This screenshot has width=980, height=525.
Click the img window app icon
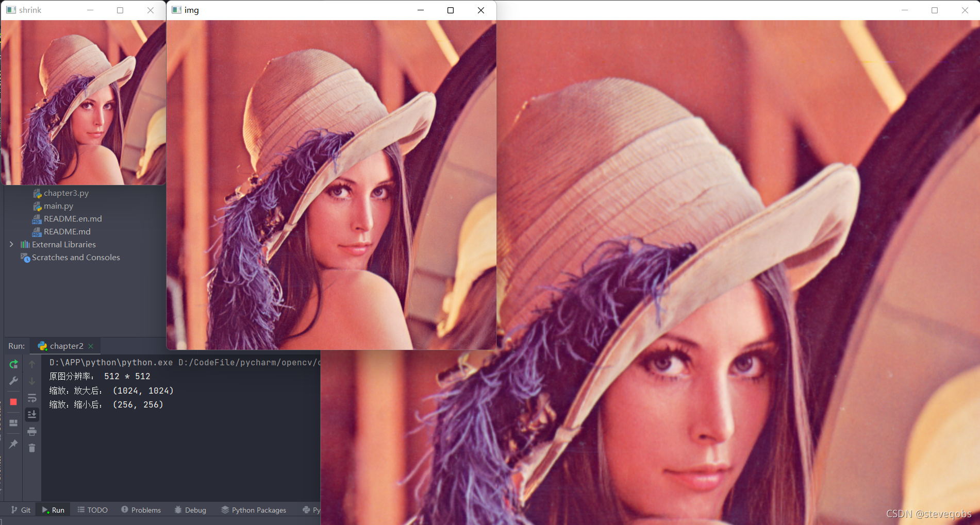coord(177,10)
